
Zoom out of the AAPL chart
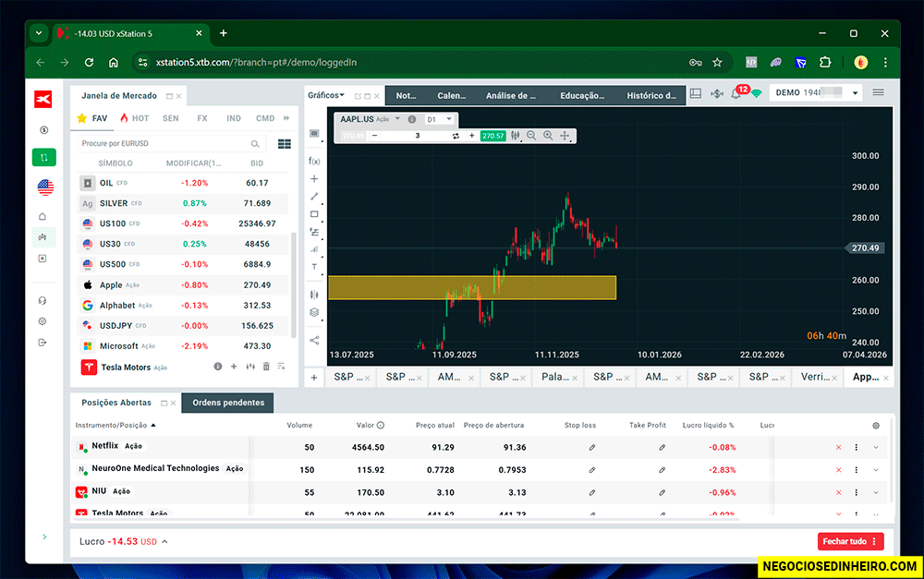click(531, 136)
